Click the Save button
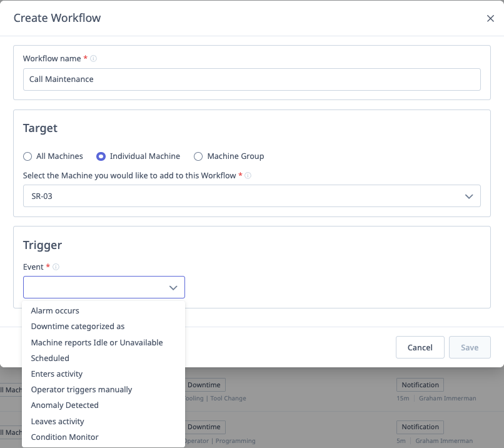Viewport: 504px width, 448px height. coord(470,347)
